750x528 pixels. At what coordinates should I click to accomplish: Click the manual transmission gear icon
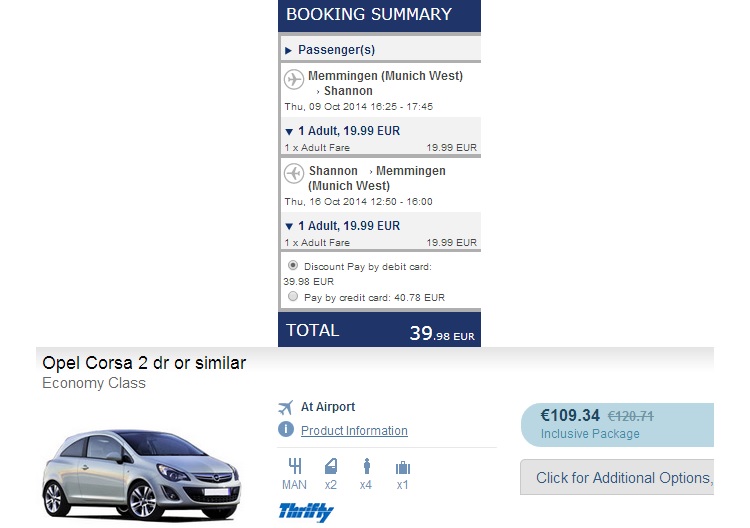(294, 467)
